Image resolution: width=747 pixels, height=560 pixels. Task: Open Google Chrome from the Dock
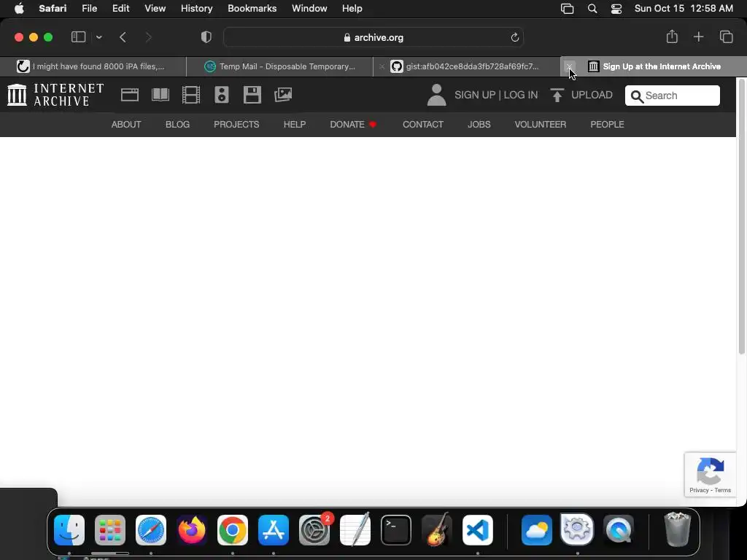pyautogui.click(x=233, y=530)
